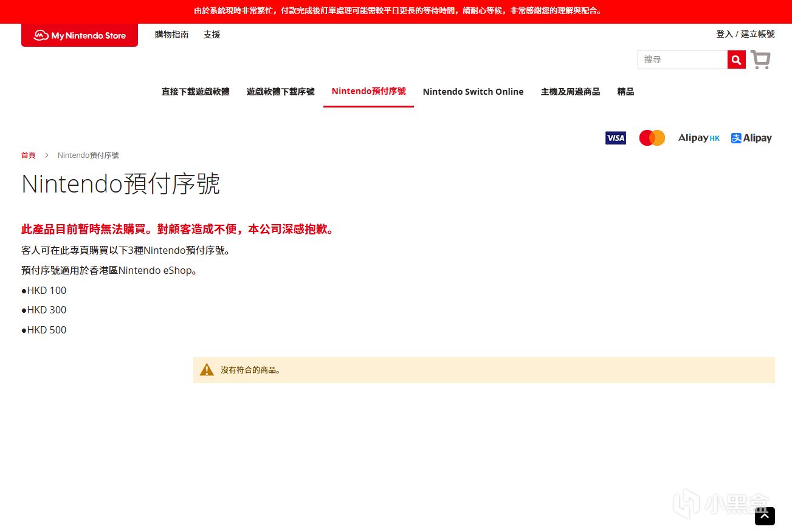Click the warning triangle icon

[x=207, y=370]
